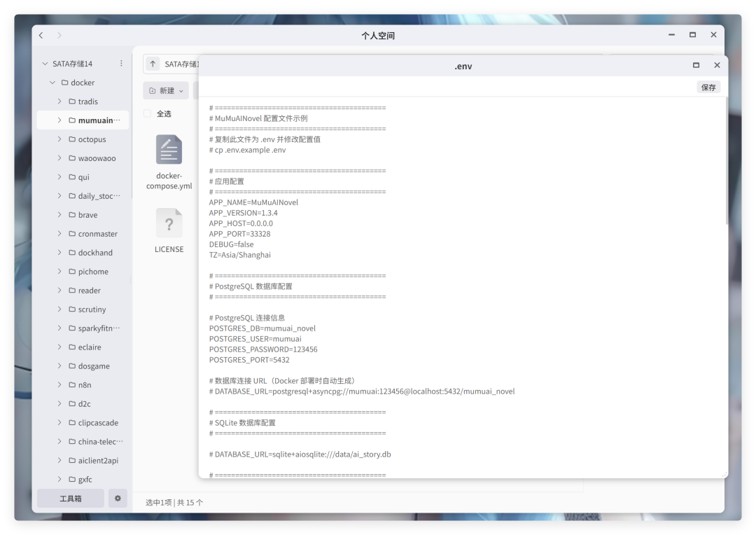Select the daily_stoc… folder in the tree
Screen dimensions: 756x535
click(x=83, y=196)
